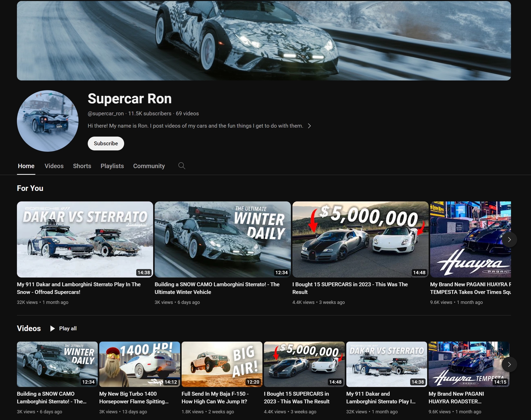This screenshot has width=531, height=420.
Task: Click 'My Brand New PAGANI HUAYRA ROADSTER...' title
Action: (x=456, y=398)
